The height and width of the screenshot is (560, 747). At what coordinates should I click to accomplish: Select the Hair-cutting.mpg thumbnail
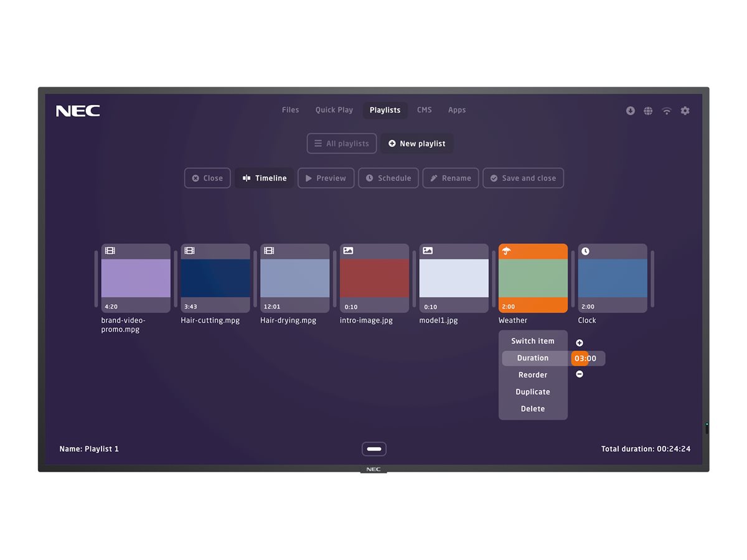click(x=215, y=278)
